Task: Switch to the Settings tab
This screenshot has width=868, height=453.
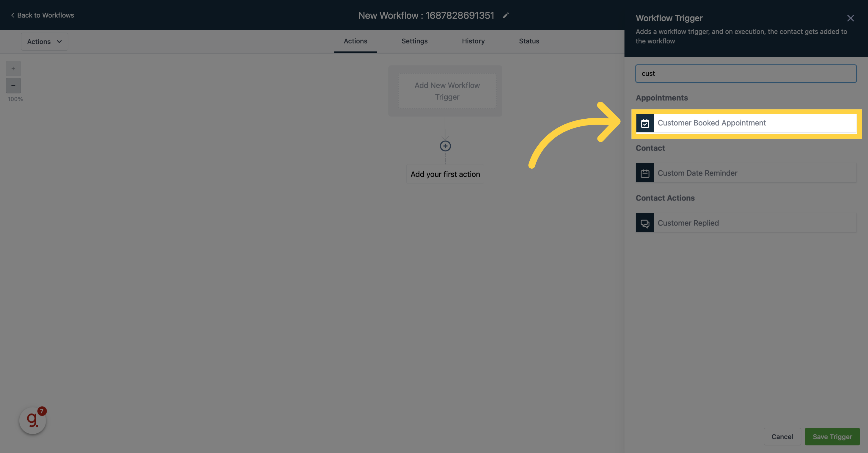Action: point(414,41)
